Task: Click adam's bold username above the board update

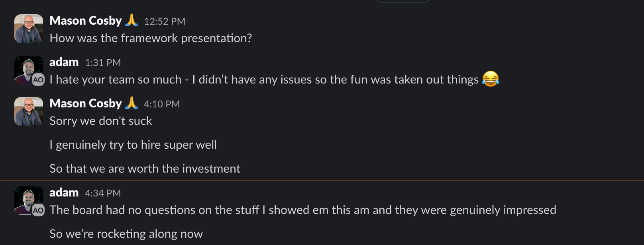Action: click(64, 192)
